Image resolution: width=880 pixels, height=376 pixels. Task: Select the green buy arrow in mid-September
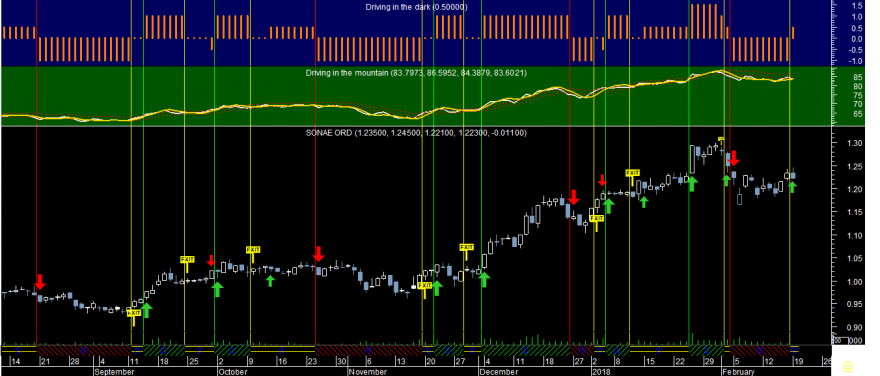pos(146,310)
